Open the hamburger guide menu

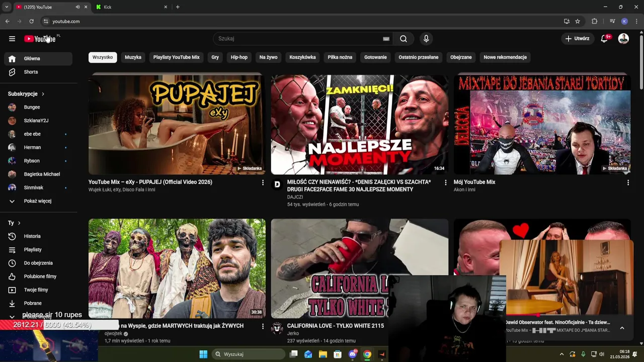[x=12, y=39]
